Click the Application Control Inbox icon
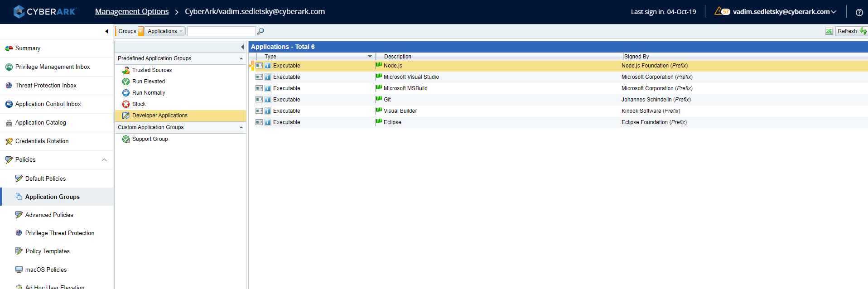Image resolution: width=868 pixels, height=289 pixels. click(x=9, y=104)
